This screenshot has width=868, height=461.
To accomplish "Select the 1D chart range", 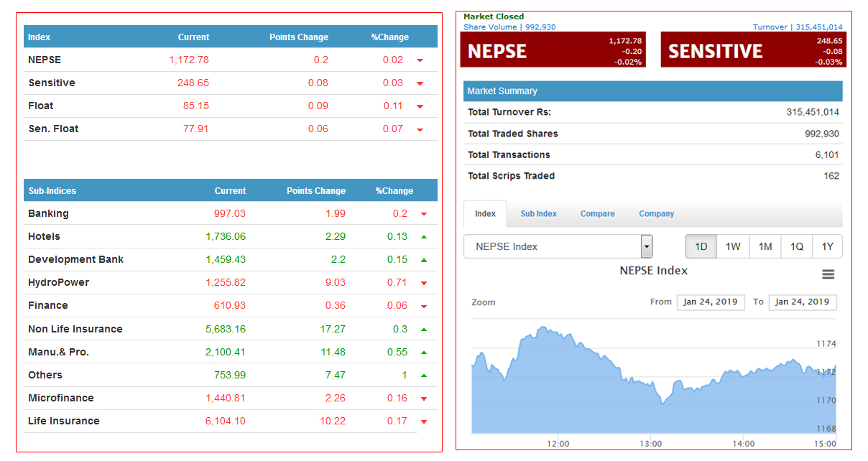I will click(x=701, y=246).
